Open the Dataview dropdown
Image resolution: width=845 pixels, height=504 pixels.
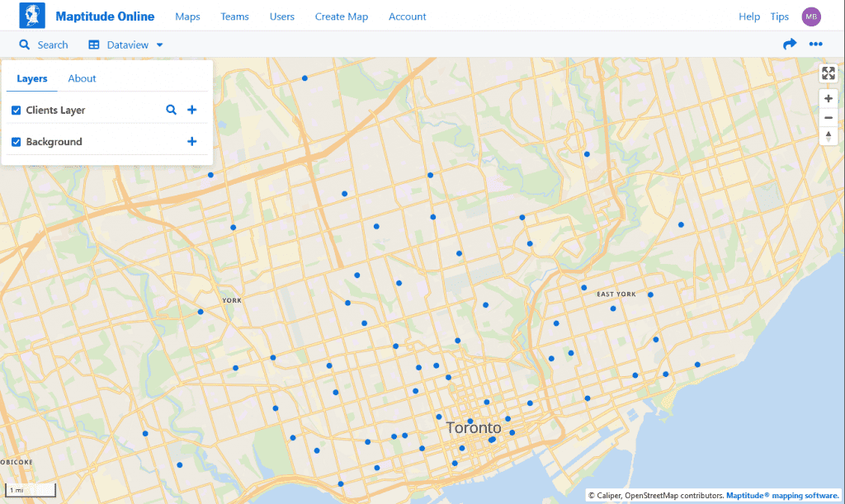[125, 45]
